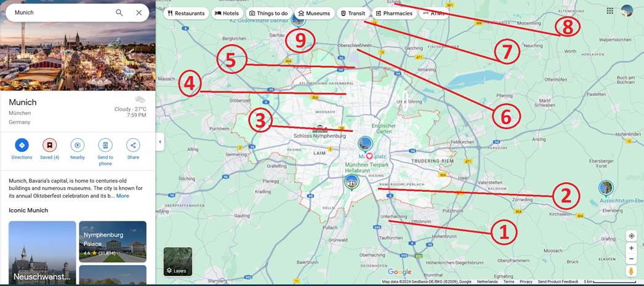Viewport: 644px width, 286px height.
Task: Expand the description with More link
Action: [123, 196]
